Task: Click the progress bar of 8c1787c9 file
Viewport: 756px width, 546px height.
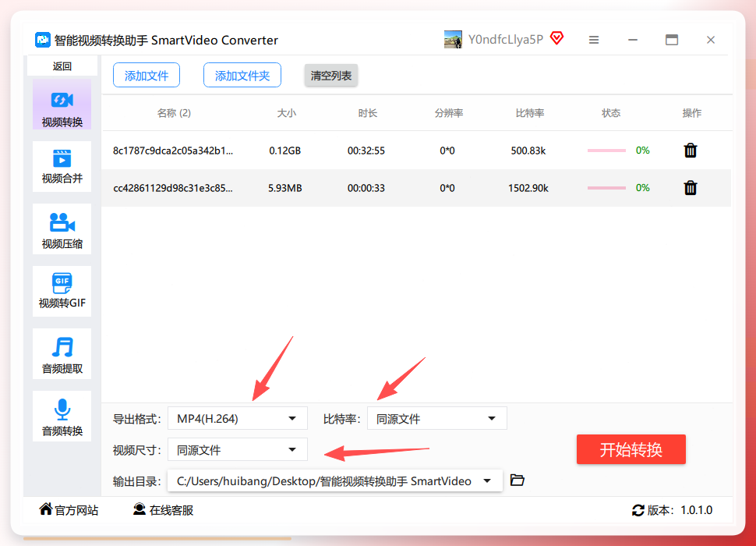Action: [x=606, y=151]
